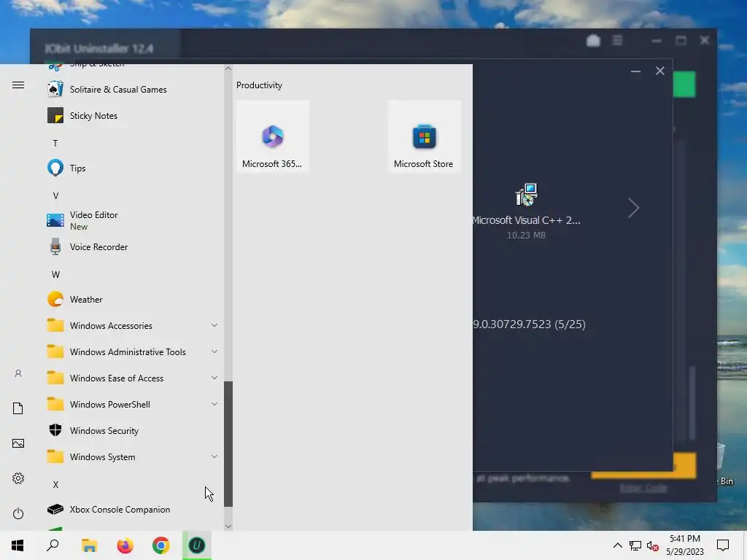Open Video Editor app

[133, 220]
